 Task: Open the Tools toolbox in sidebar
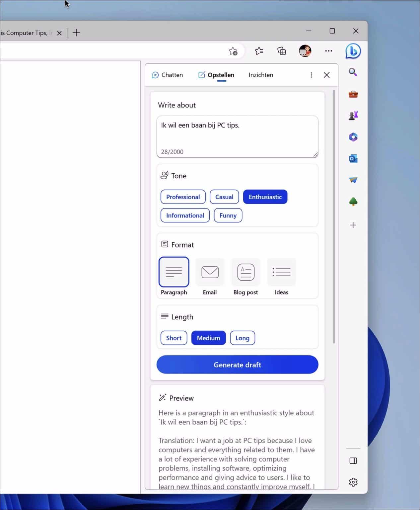pyautogui.click(x=353, y=94)
